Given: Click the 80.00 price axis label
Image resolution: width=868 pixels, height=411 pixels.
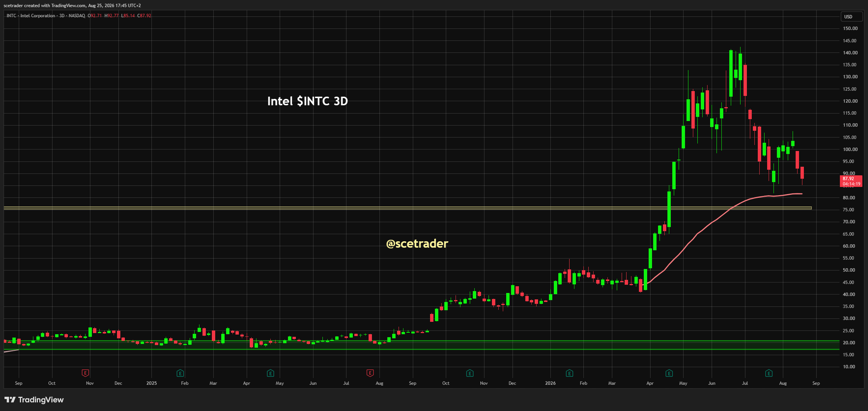Looking at the screenshot, I should (849, 198).
